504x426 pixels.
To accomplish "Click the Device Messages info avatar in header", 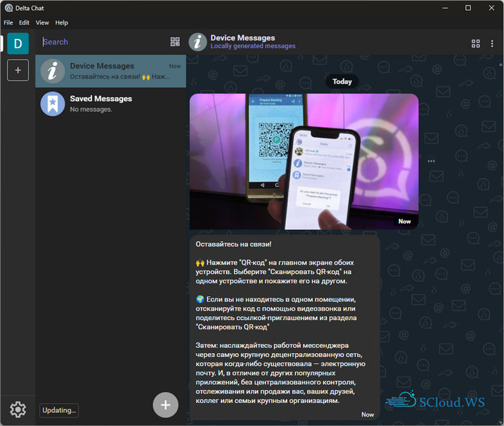I will 198,42.
